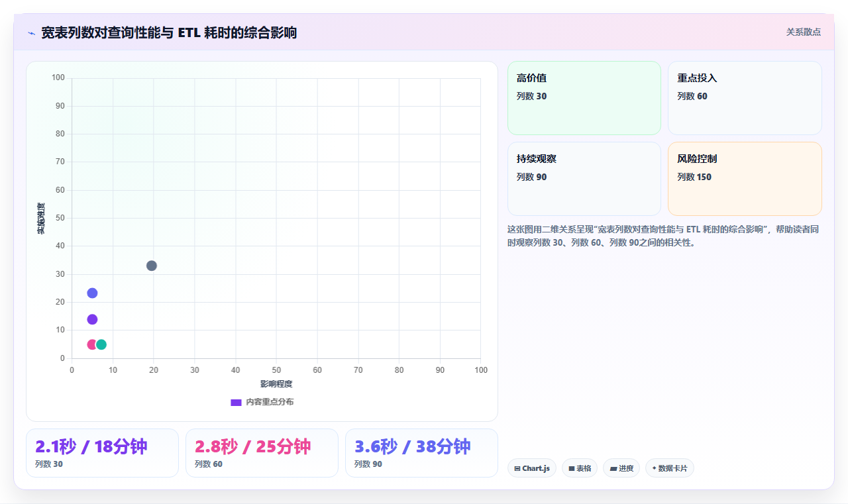Select the teal scatter point
The width and height of the screenshot is (848, 504).
coord(101,344)
